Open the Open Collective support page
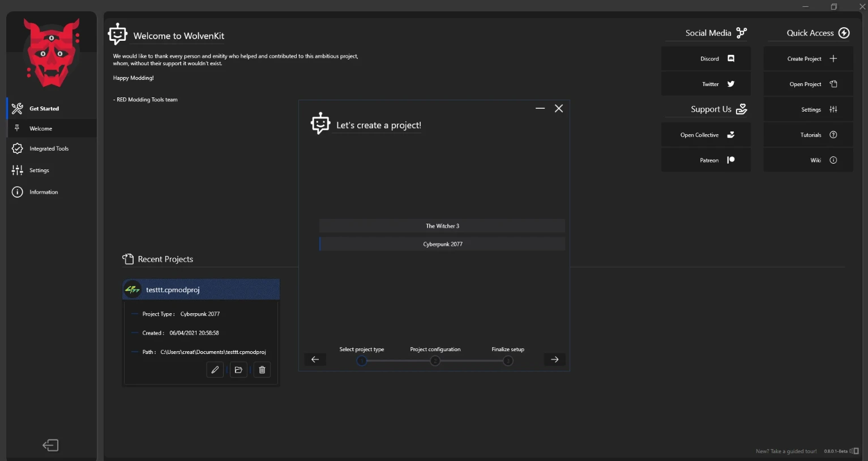 [x=705, y=135]
